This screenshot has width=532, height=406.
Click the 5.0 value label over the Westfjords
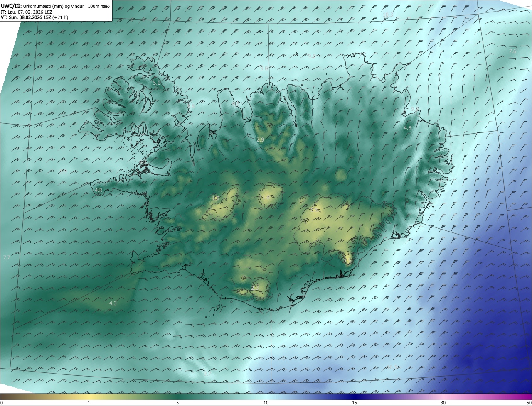157,83
